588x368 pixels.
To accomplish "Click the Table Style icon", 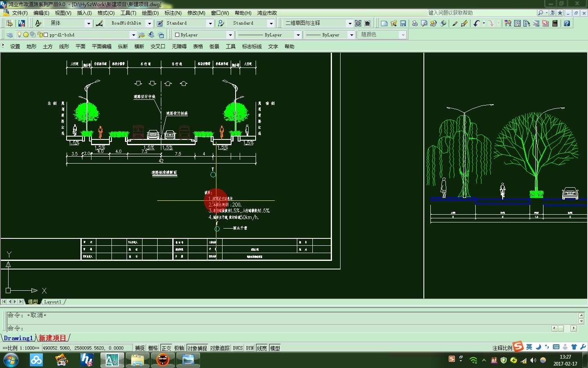I will 160,23.
